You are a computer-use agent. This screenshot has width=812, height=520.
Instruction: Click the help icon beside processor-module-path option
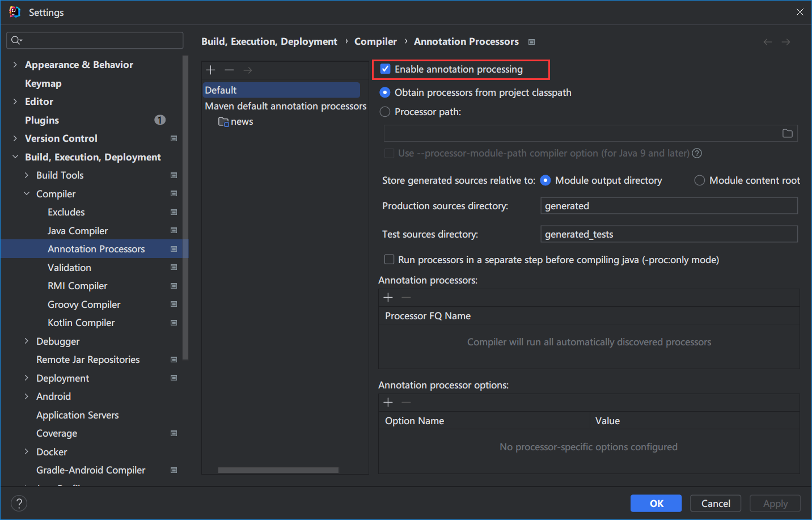[x=697, y=153]
